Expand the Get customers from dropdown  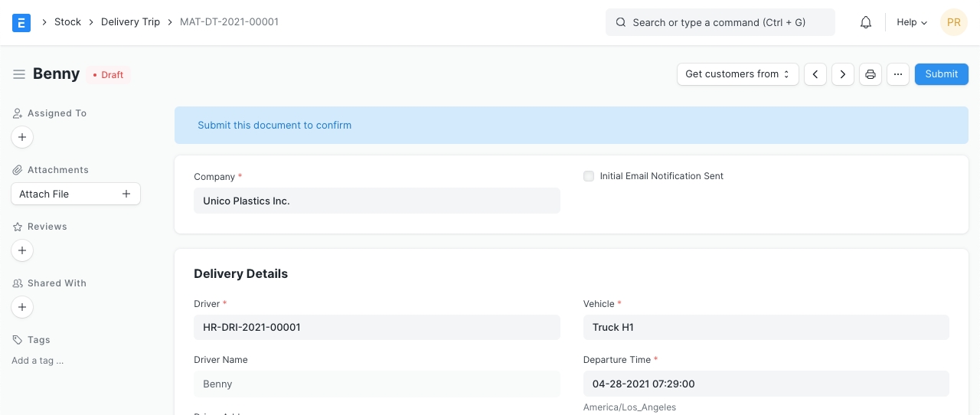737,74
